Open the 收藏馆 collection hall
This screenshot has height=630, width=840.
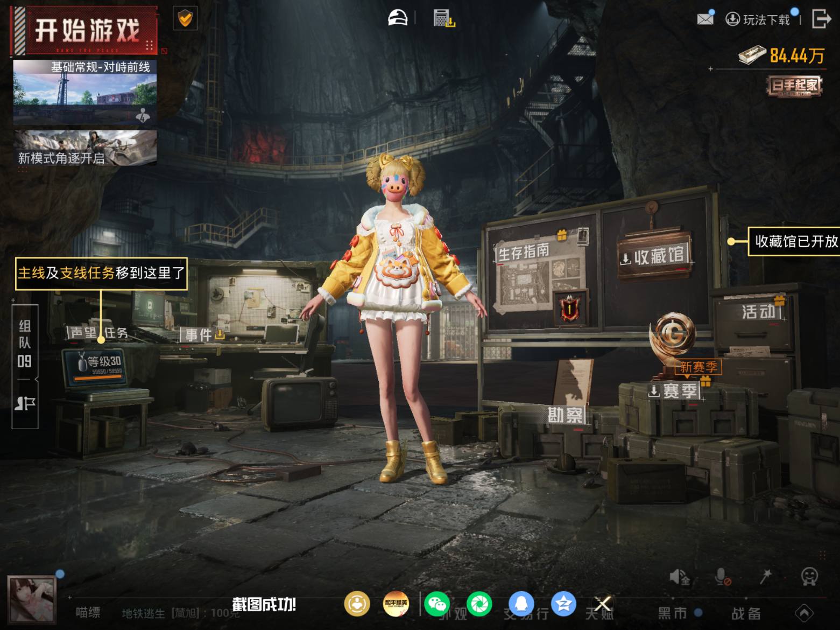coord(654,256)
